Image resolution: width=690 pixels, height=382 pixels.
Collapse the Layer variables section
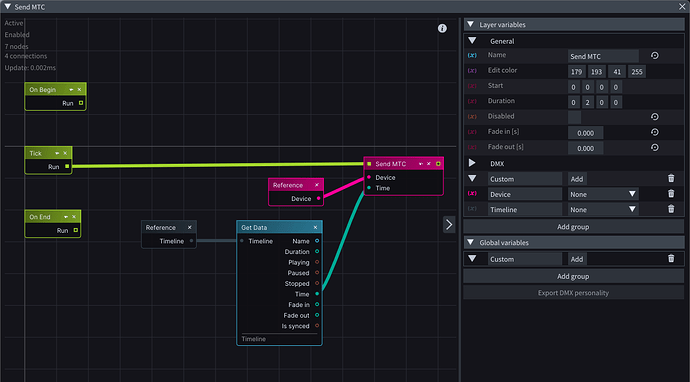(470, 25)
